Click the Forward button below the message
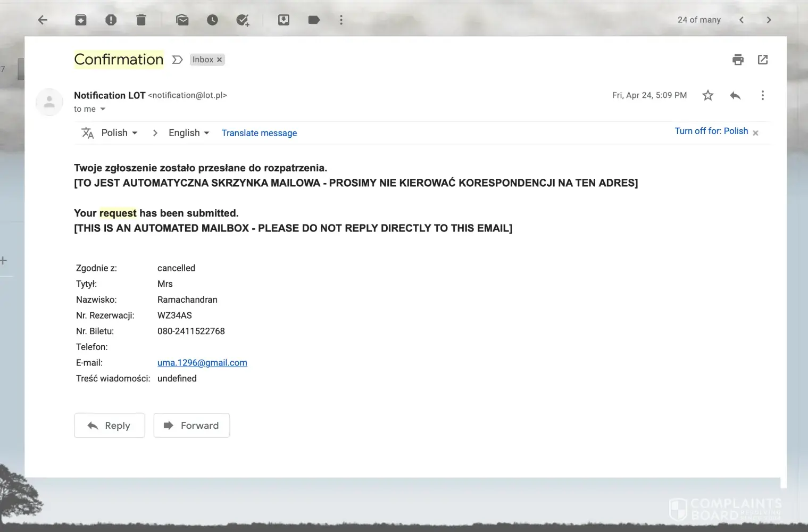Viewport: 808px width, 532px height. pos(191,426)
